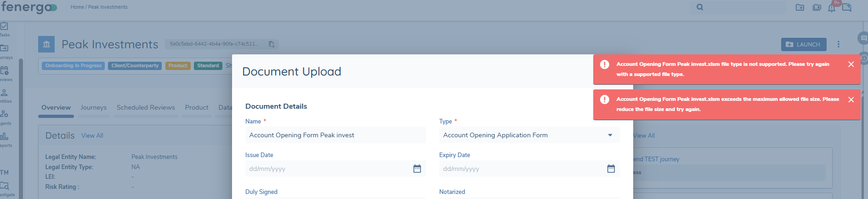Open Tasks in the left sidebar
Viewport: 868px width, 199px height.
click(4, 29)
